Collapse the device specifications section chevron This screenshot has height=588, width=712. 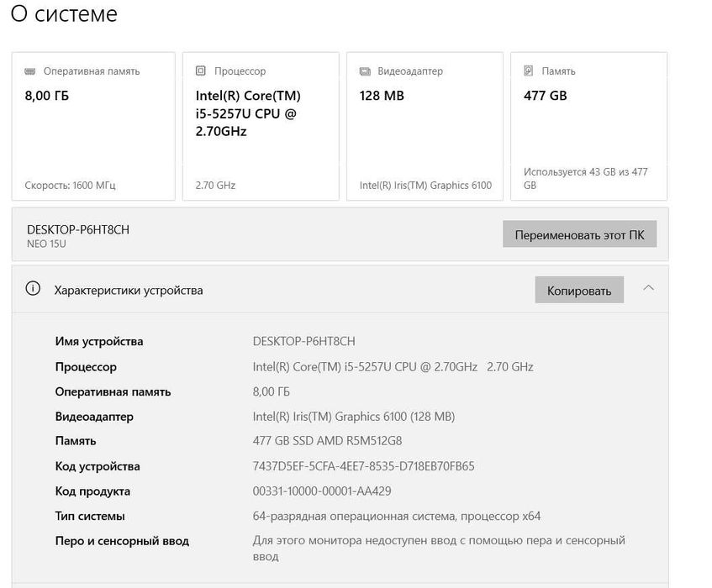(x=649, y=287)
